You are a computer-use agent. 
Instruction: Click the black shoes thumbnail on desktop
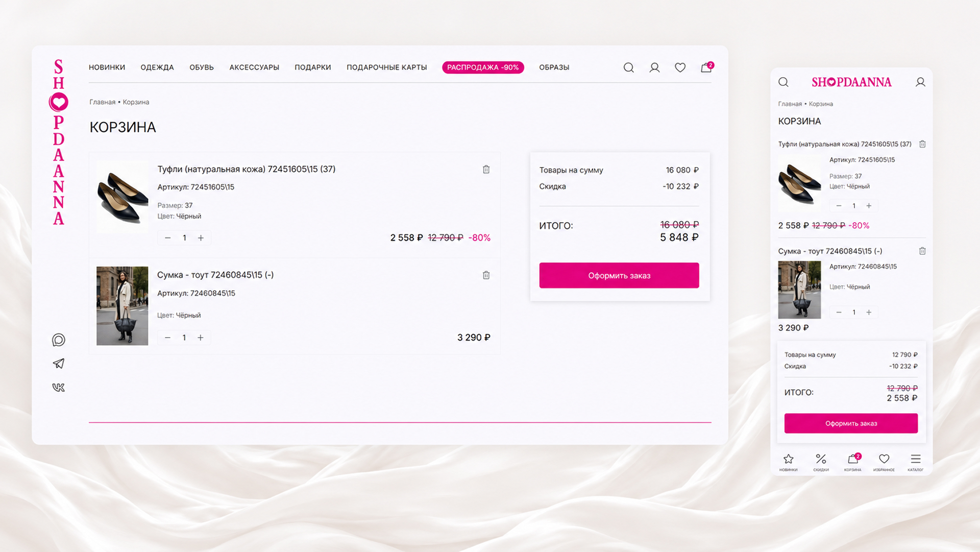click(x=122, y=197)
